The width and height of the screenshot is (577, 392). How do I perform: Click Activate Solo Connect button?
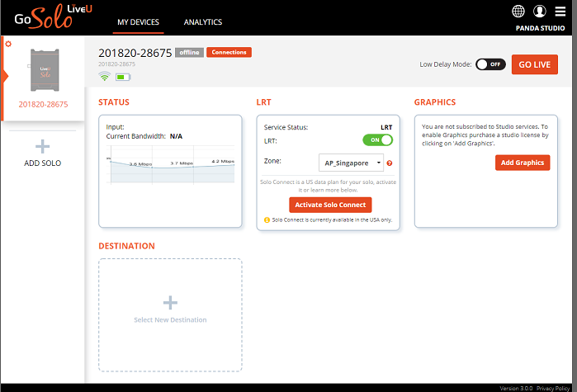[x=330, y=205]
